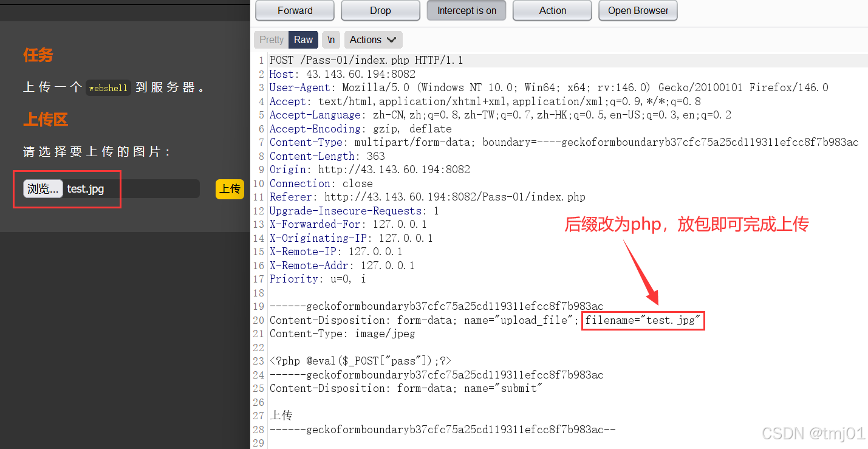Click the closing boundary line ending in --
868x449 pixels.
point(443,430)
